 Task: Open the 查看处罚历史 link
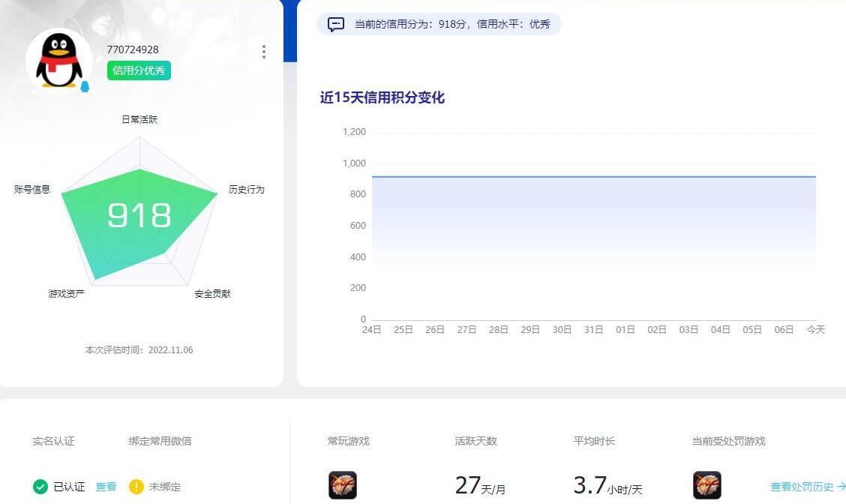[802, 487]
